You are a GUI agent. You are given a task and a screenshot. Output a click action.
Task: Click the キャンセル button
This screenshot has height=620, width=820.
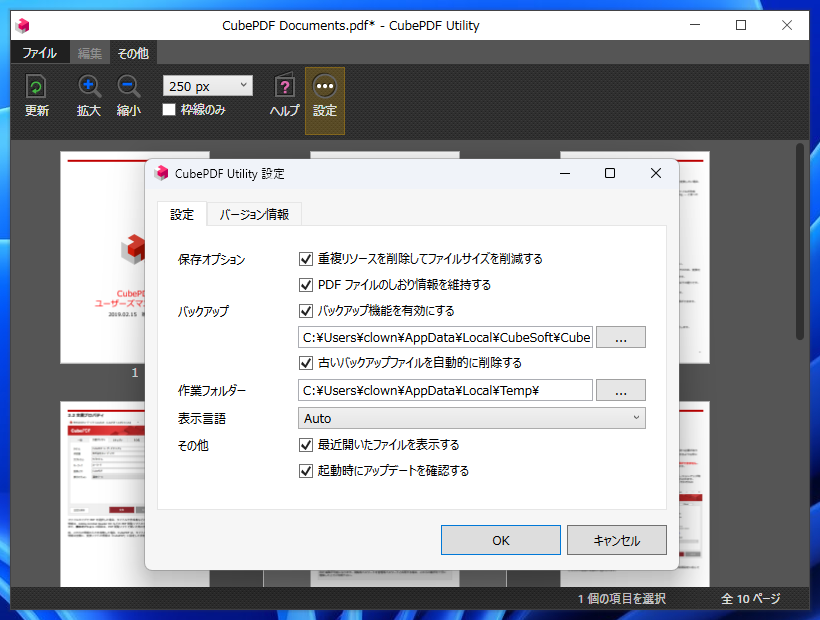[x=617, y=540]
